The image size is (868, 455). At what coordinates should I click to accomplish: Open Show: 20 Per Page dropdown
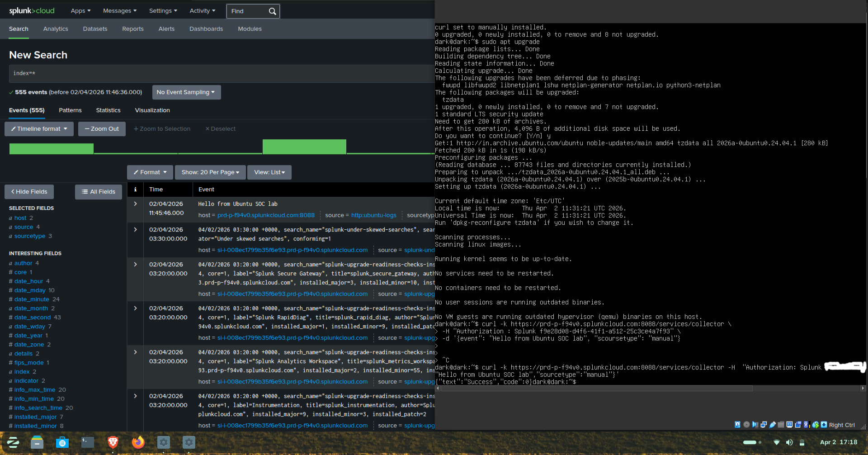pyautogui.click(x=210, y=172)
